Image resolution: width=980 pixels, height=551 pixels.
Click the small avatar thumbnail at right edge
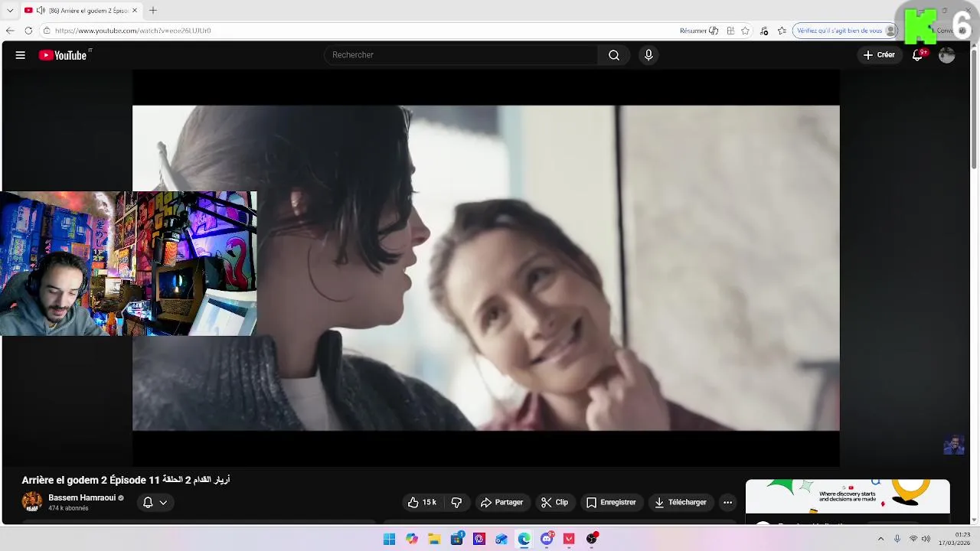click(x=954, y=445)
